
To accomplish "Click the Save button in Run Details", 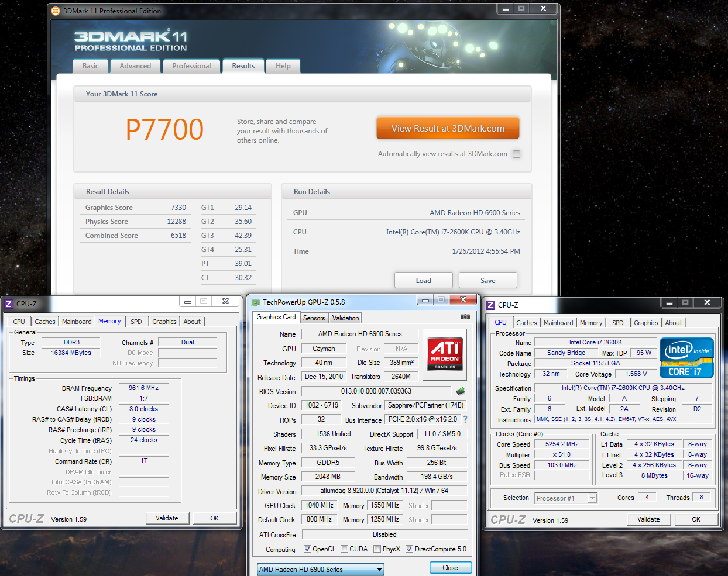I will tap(488, 281).
